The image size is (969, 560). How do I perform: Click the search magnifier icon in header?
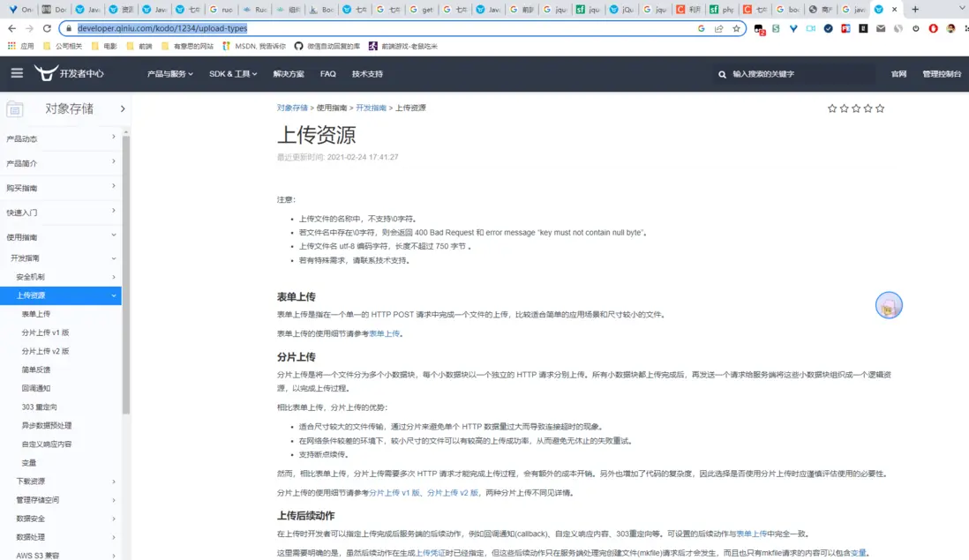coord(722,74)
